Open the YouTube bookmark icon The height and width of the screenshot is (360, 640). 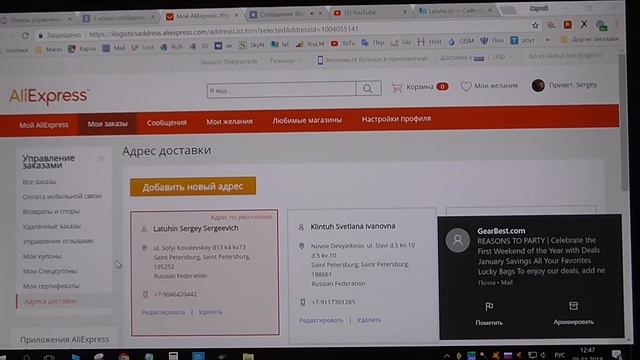334,43
